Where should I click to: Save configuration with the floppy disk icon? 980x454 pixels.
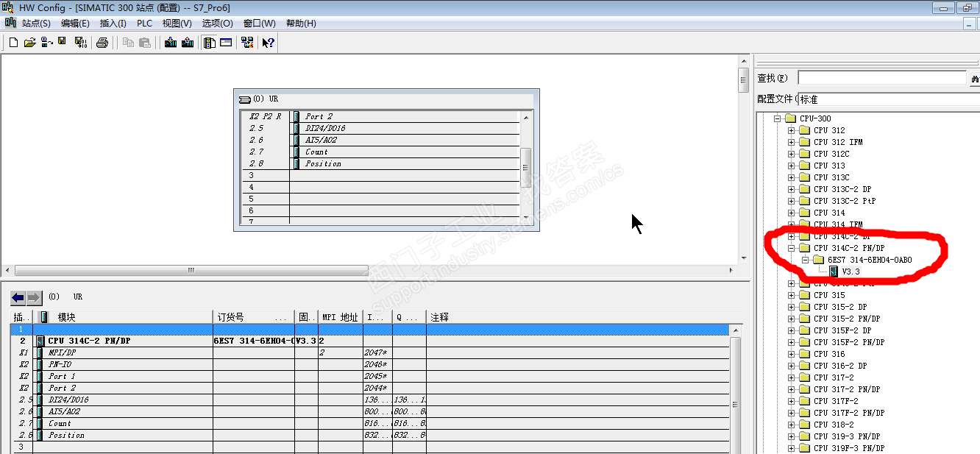tap(62, 42)
